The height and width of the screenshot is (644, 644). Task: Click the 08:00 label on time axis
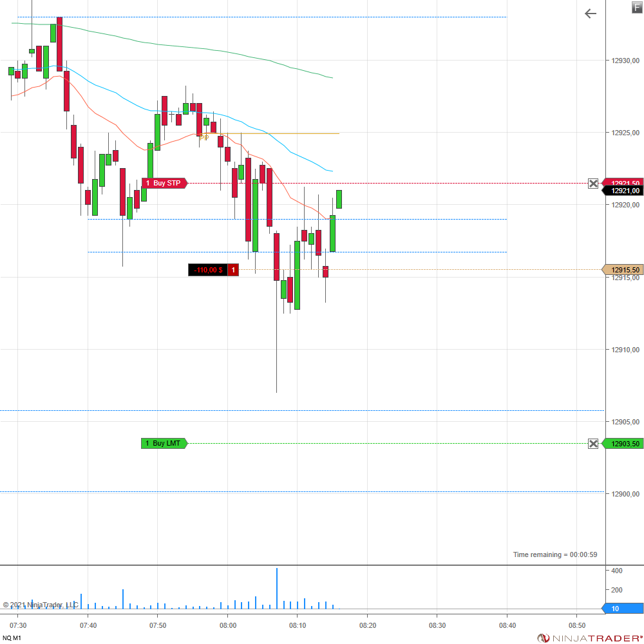[228, 625]
